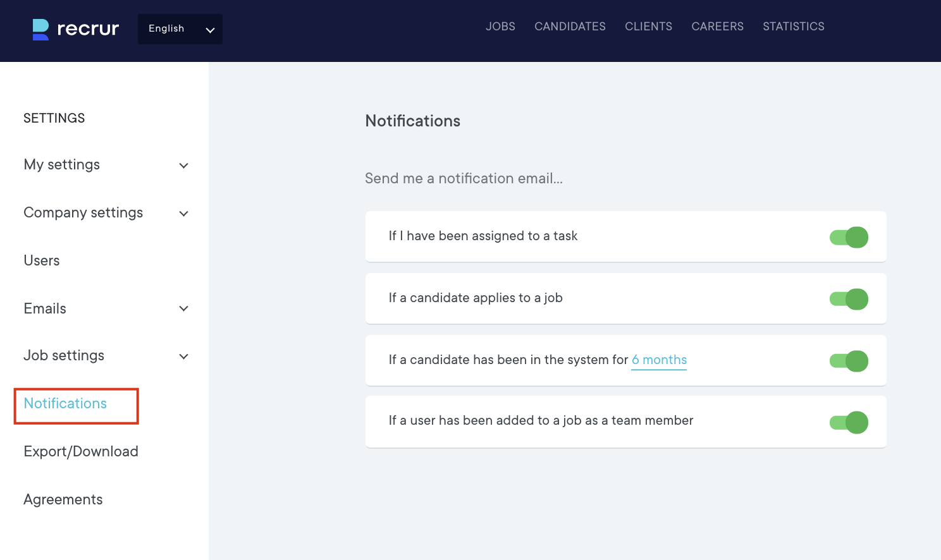Open Export/Download settings
This screenshot has height=560, width=941.
coord(81,451)
